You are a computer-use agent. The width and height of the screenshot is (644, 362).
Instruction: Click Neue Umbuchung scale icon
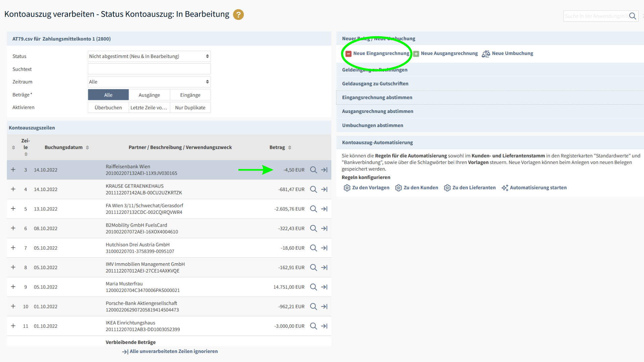(x=486, y=54)
